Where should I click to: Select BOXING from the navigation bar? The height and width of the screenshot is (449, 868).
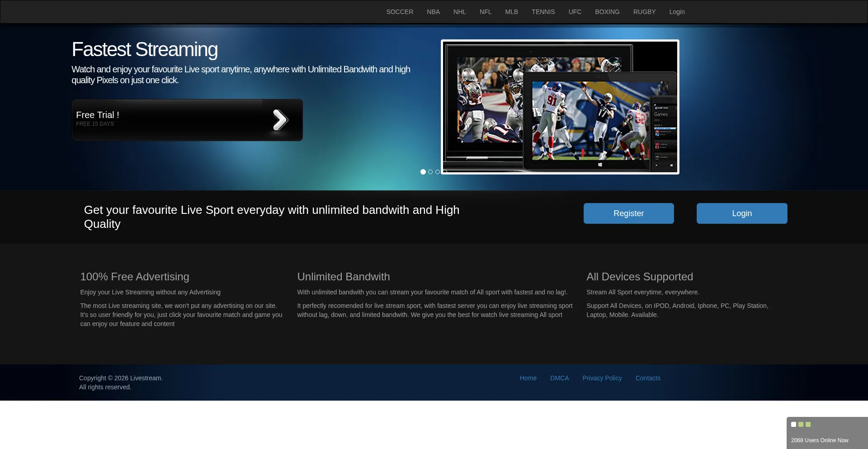(607, 12)
